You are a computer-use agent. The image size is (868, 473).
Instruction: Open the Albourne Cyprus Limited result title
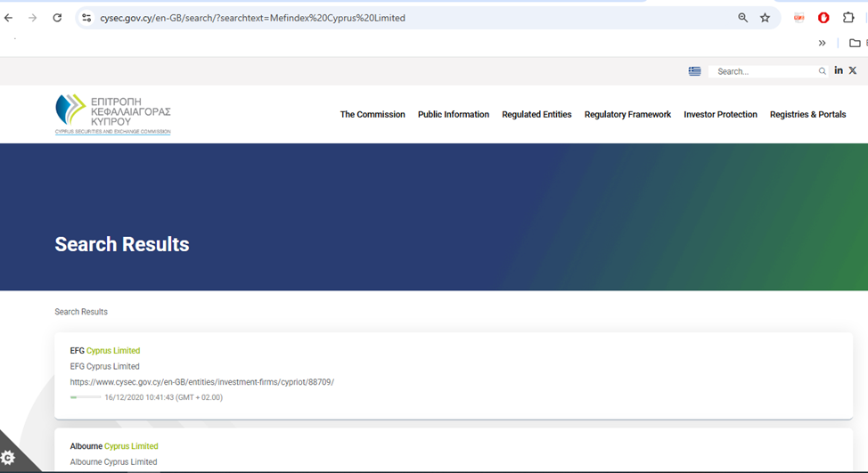(114, 446)
